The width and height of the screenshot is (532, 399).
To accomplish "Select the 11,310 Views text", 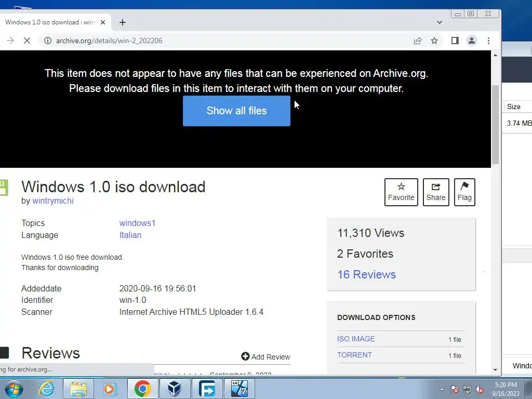I will click(370, 233).
